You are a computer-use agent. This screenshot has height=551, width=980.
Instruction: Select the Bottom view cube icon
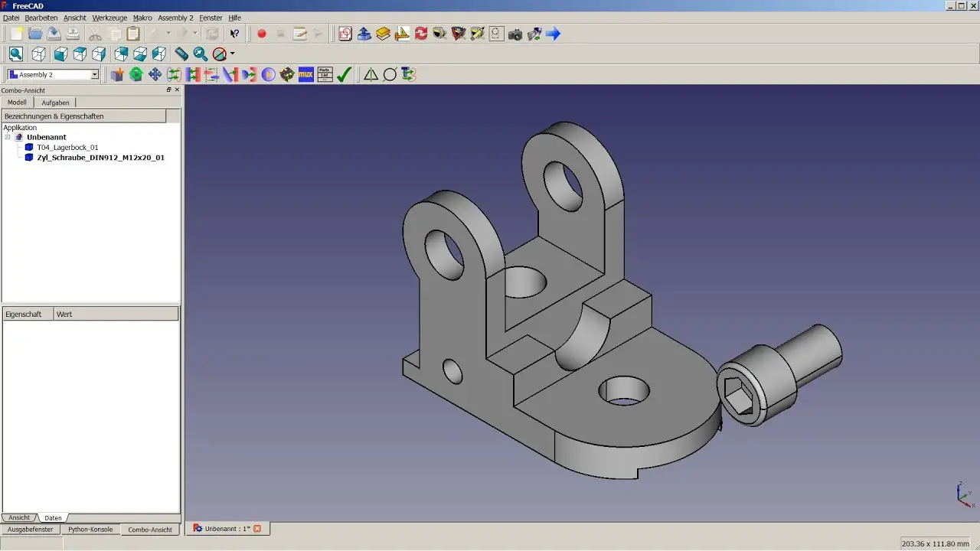[x=140, y=54]
